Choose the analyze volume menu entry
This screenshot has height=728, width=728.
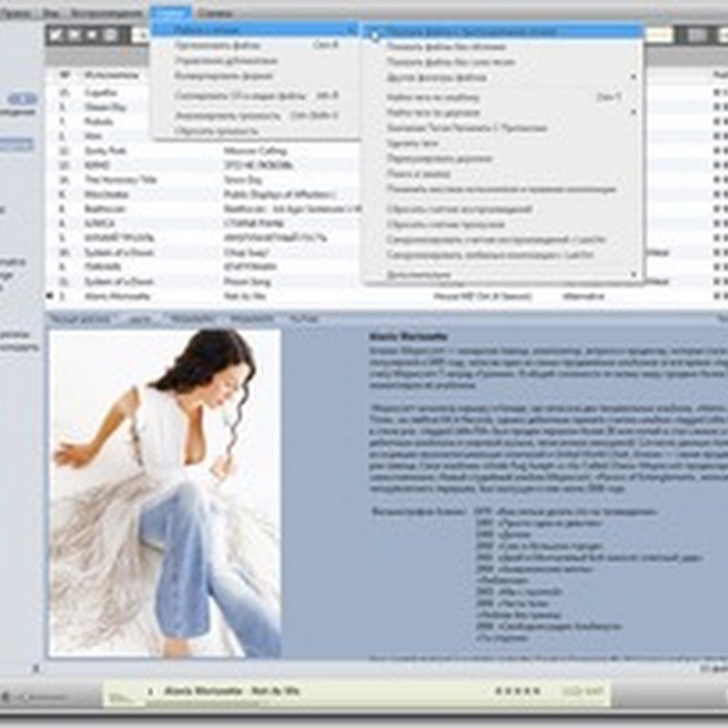click(x=255, y=116)
